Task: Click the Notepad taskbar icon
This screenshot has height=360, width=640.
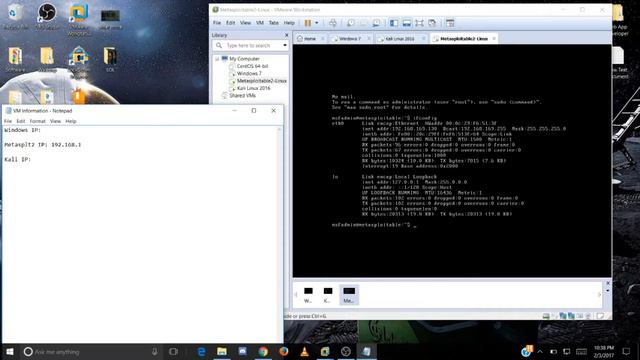Action: pos(367,351)
